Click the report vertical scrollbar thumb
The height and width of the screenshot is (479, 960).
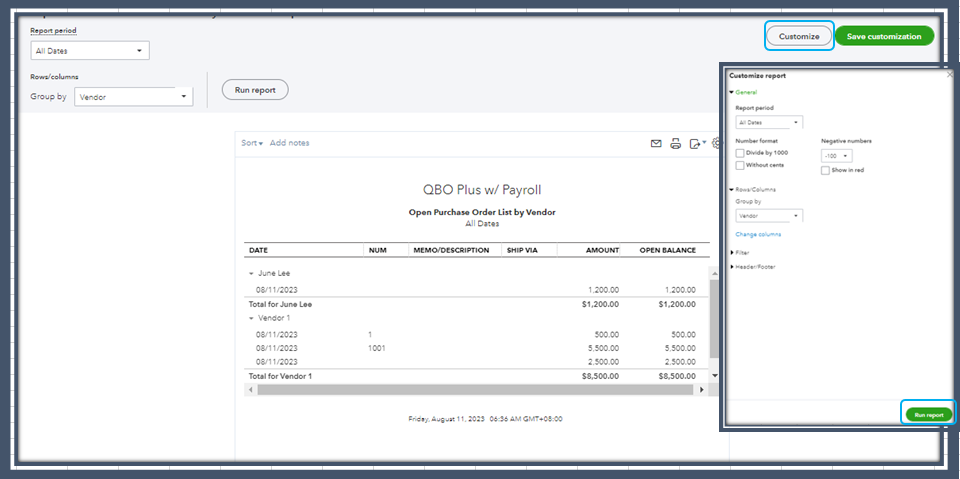tap(714, 319)
